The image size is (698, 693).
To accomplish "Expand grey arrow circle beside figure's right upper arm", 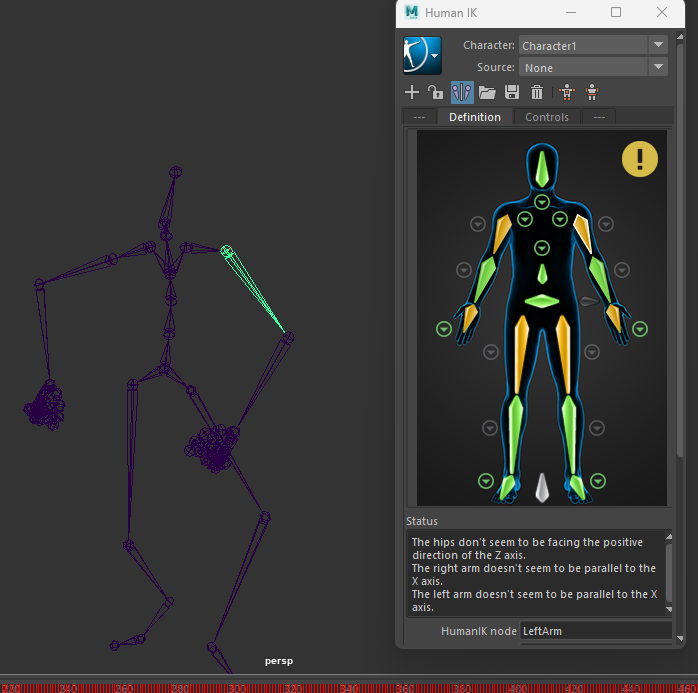I will [478, 224].
